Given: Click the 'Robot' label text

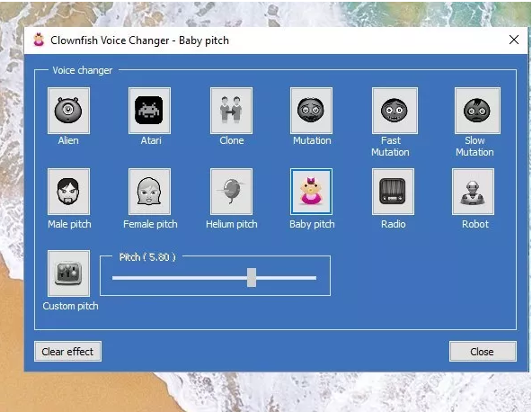Looking at the screenshot, I should (x=475, y=224).
